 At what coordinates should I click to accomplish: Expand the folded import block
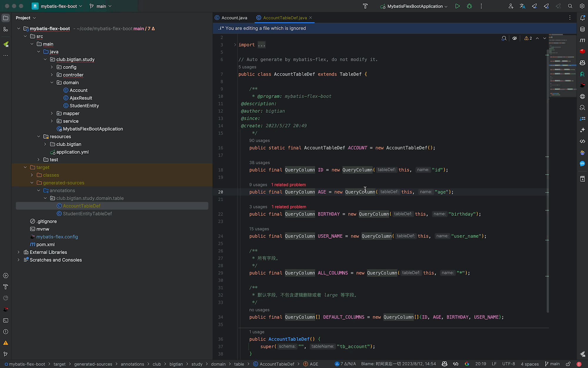(x=235, y=45)
